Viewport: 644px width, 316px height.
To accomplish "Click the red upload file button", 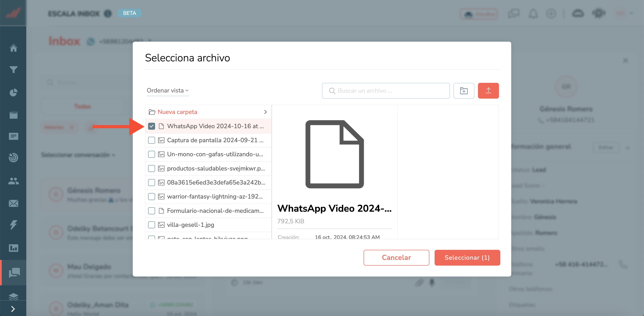I will tap(488, 91).
